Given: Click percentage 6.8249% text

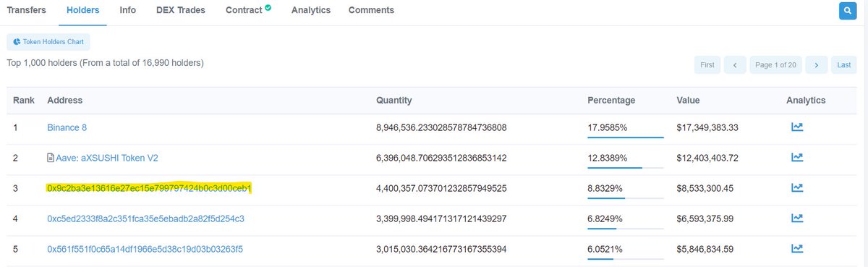Looking at the screenshot, I should 607,219.
